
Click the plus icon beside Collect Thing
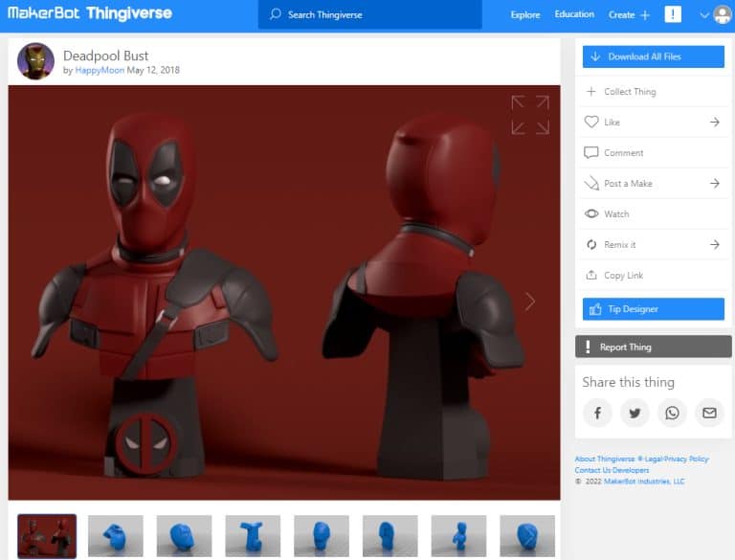tap(591, 92)
